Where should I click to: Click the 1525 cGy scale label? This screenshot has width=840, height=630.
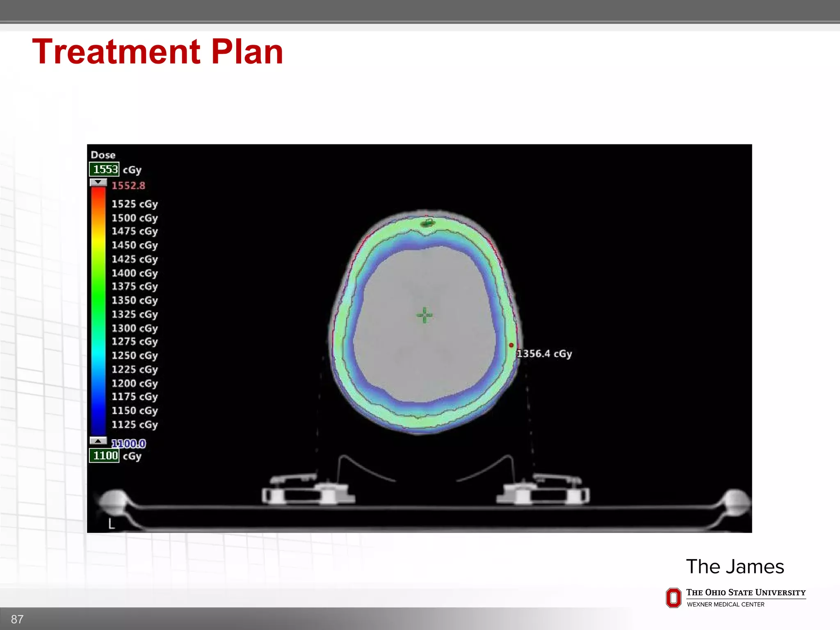tap(135, 204)
